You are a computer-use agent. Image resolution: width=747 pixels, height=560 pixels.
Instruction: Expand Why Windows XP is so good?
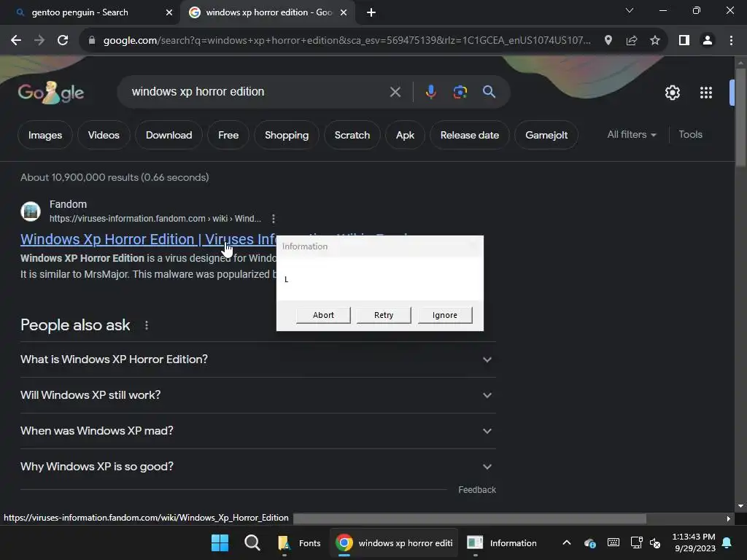pyautogui.click(x=258, y=467)
